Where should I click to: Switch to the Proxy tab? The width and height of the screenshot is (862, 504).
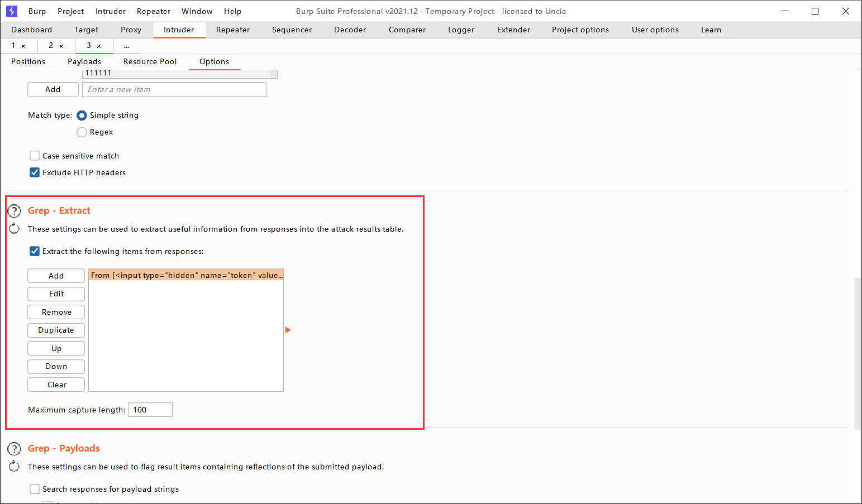[x=131, y=30]
